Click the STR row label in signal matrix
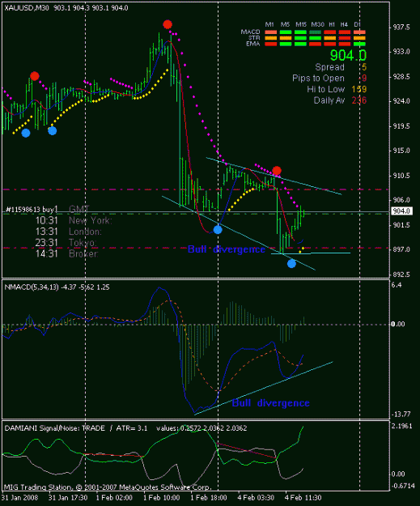The width and height of the screenshot is (420, 506). [254, 38]
